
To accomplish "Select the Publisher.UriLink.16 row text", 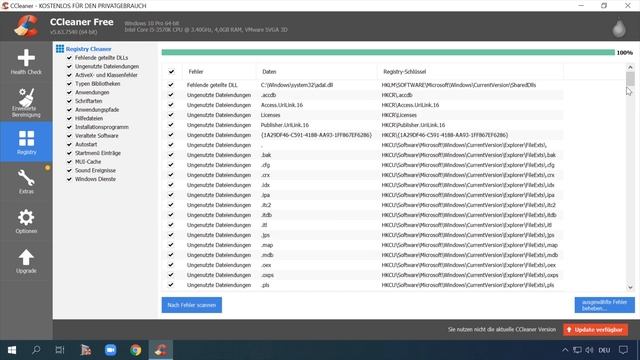I will tap(285, 125).
